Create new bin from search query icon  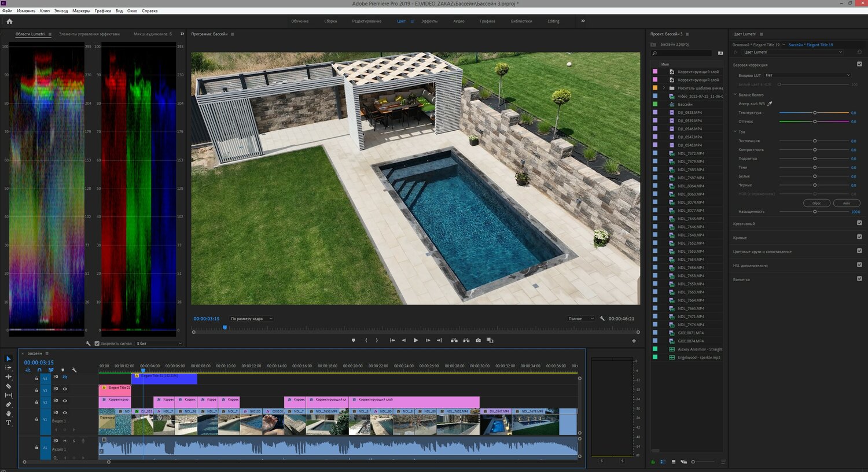point(720,53)
